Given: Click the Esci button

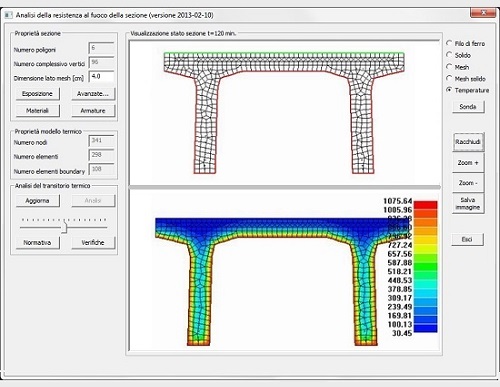Looking at the screenshot, I should pyautogui.click(x=467, y=239).
